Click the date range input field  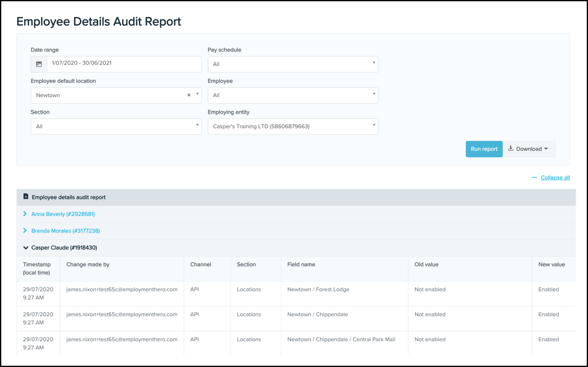tap(124, 64)
